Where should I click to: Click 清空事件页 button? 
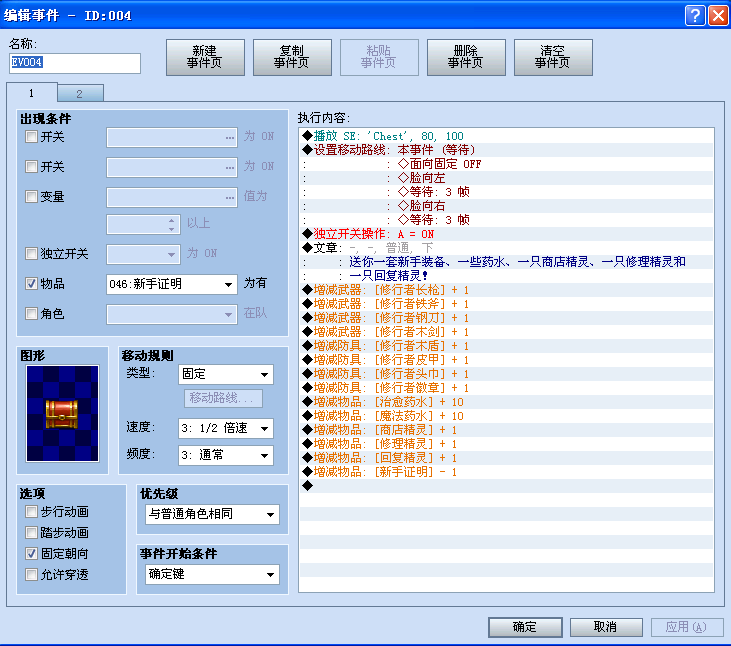click(x=553, y=57)
